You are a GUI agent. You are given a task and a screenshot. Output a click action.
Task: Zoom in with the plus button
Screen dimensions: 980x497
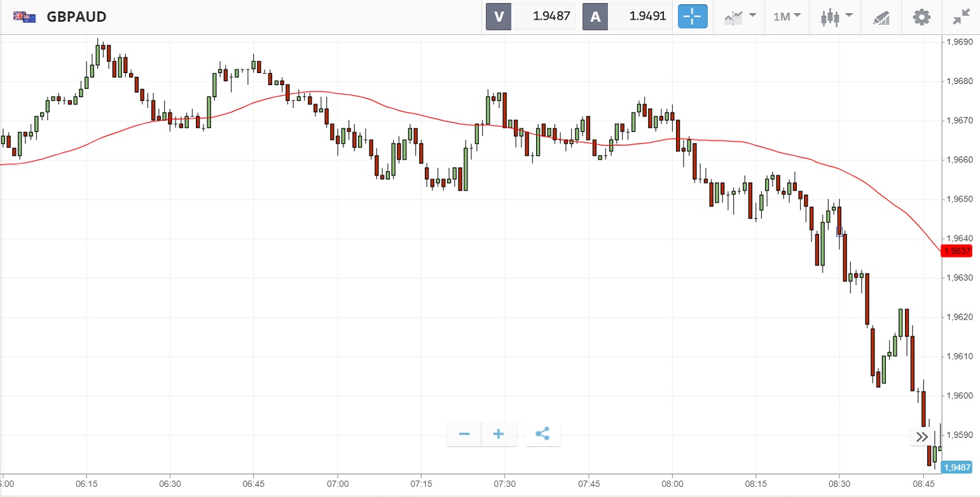coord(499,434)
